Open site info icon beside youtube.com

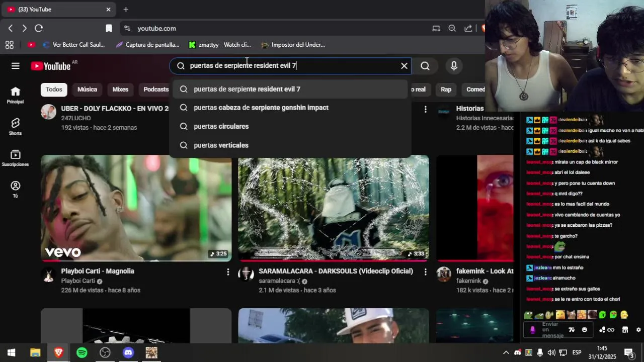[x=127, y=29]
